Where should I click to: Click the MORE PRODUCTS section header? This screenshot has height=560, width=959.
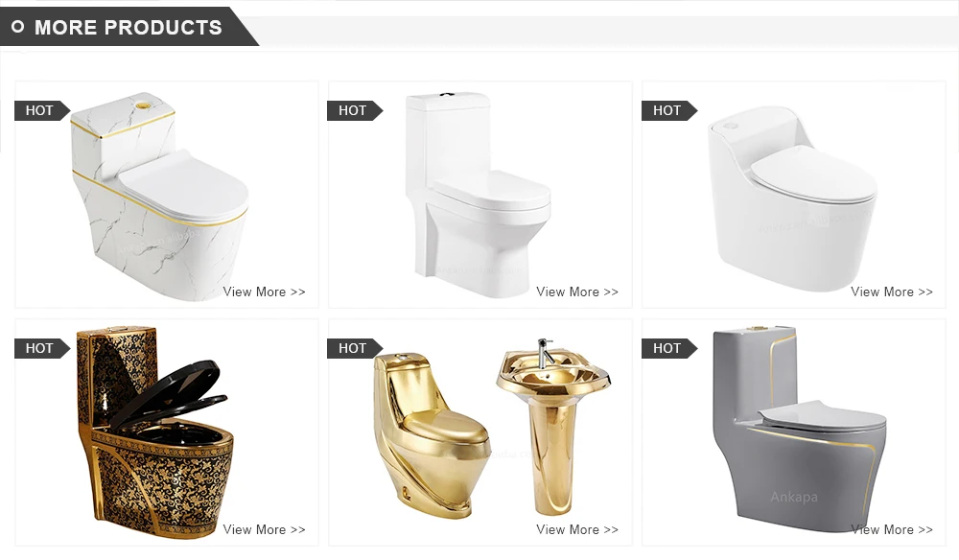pyautogui.click(x=129, y=27)
